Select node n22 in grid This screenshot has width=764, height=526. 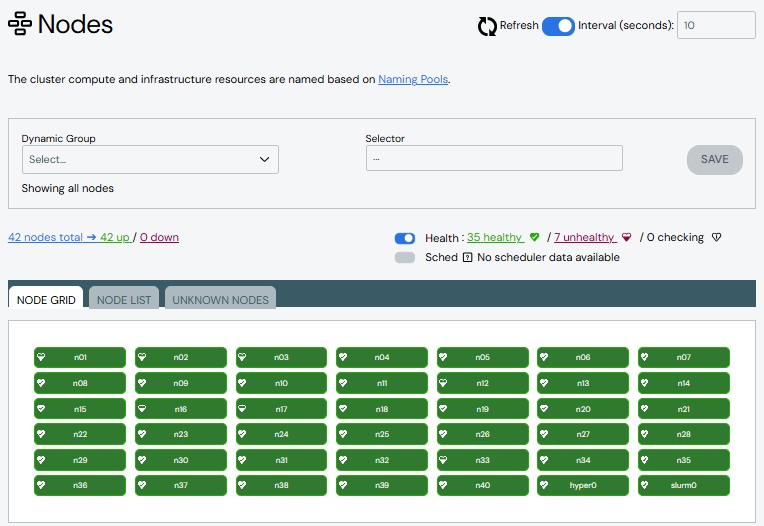point(80,433)
